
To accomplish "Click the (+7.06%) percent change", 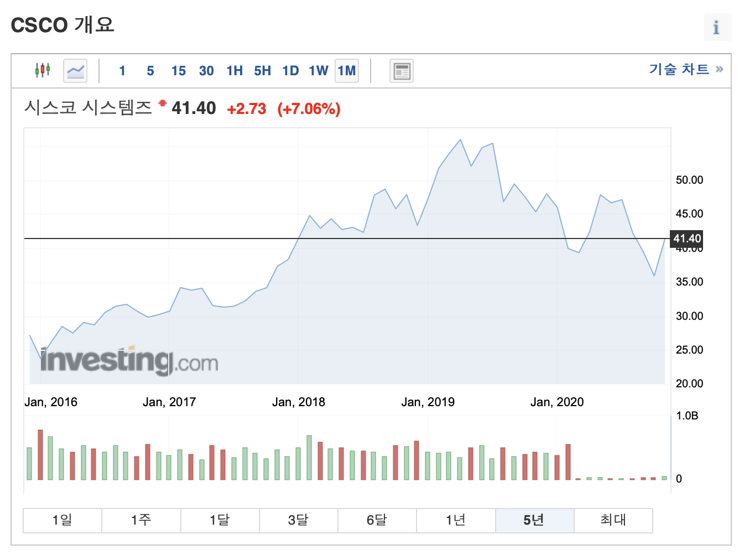I will tap(309, 108).
